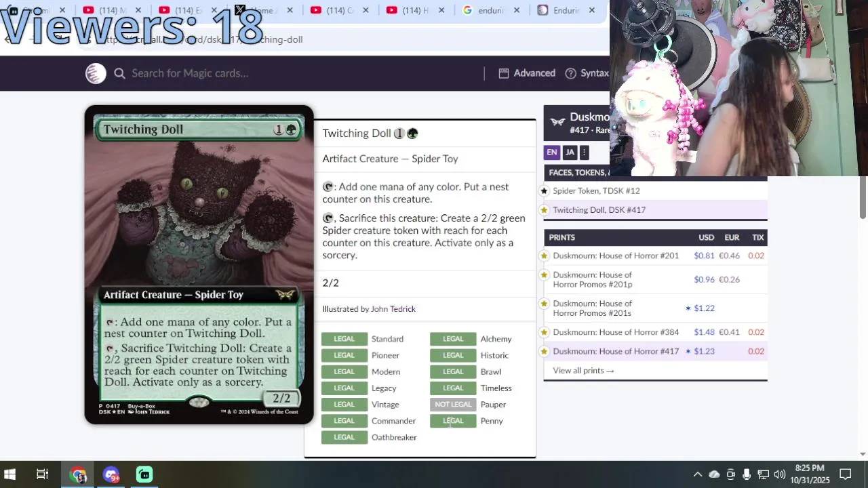
Task: Click the LEGAL badge for Pioneer
Action: [x=344, y=355]
